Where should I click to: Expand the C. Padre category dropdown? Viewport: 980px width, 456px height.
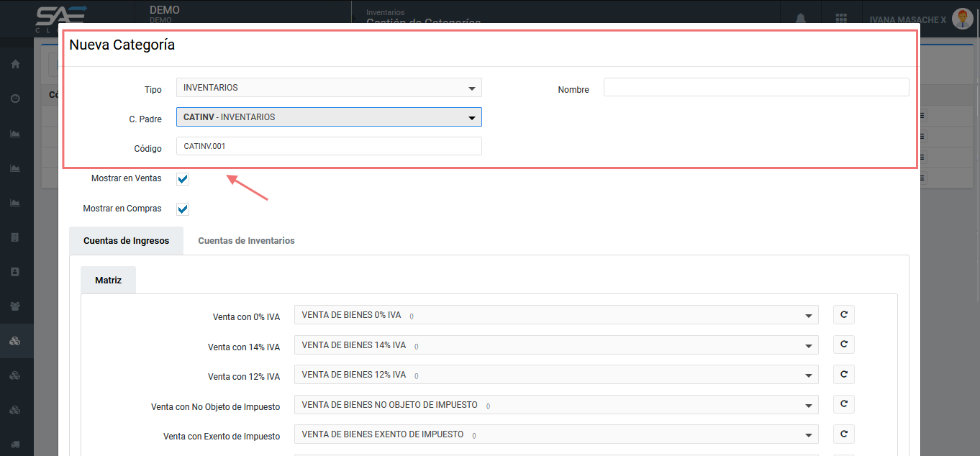(329, 117)
